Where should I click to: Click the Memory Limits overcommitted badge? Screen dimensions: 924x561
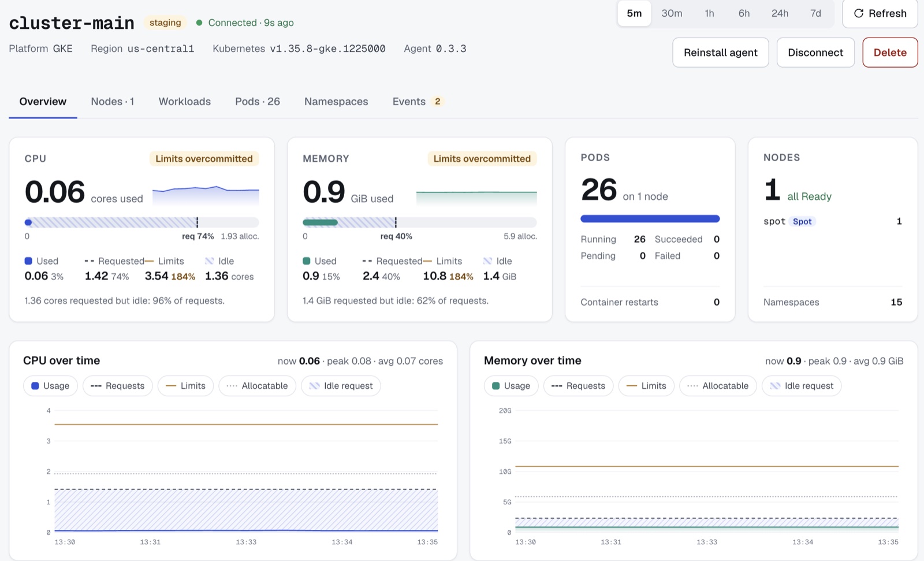click(482, 159)
